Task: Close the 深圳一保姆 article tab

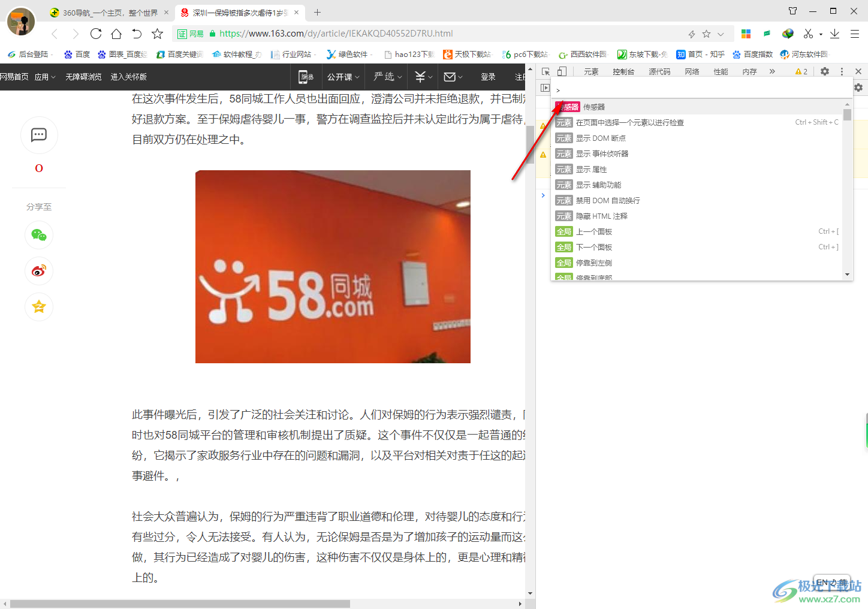Action: point(296,13)
